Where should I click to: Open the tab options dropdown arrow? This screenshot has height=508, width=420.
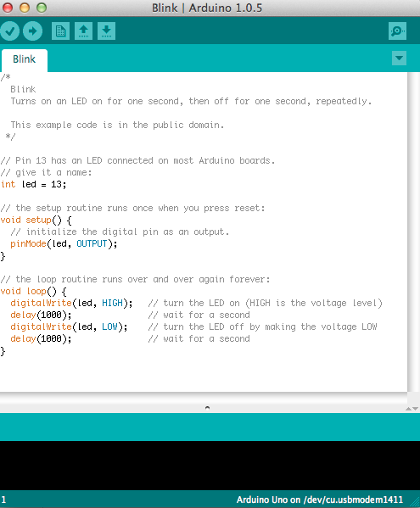pos(399,59)
